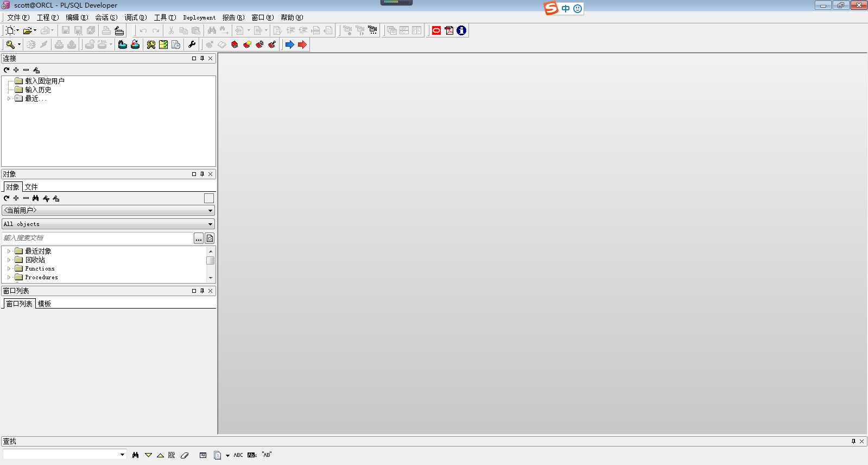Screen dimensions: 868x465
Task: Switch to the 模板 tab
Action: click(44, 304)
